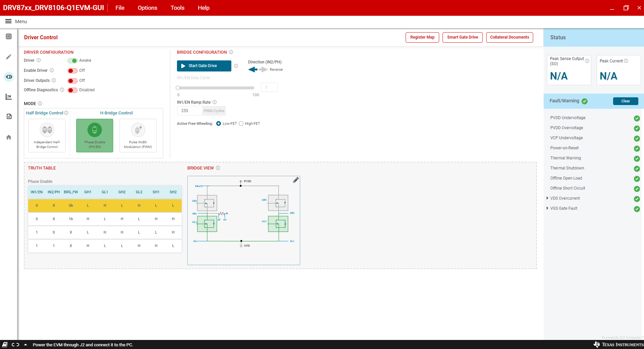Open Collateral Documents
This screenshot has height=349, width=644.
(x=509, y=37)
